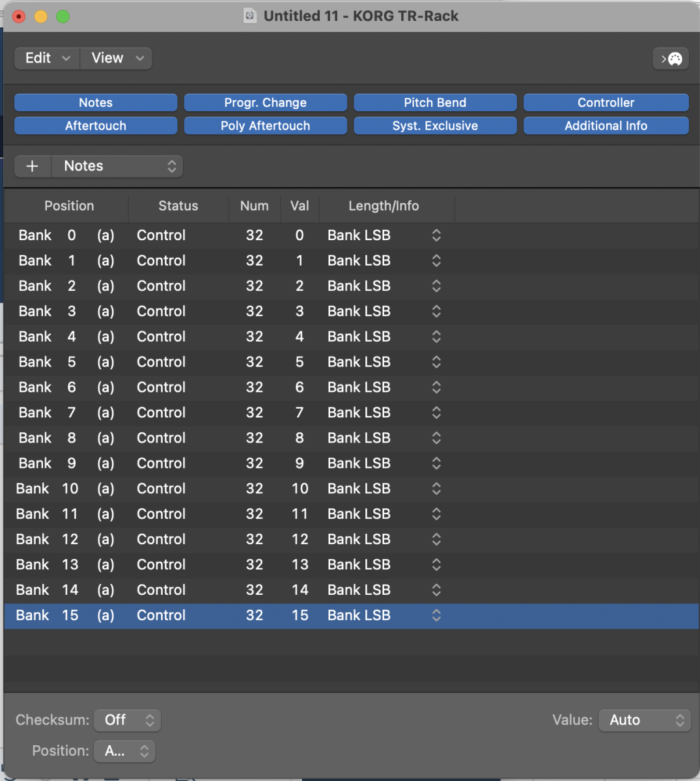Open the MIDI color palette icon button
Viewport: 700px width, 781px height.
coord(671,59)
